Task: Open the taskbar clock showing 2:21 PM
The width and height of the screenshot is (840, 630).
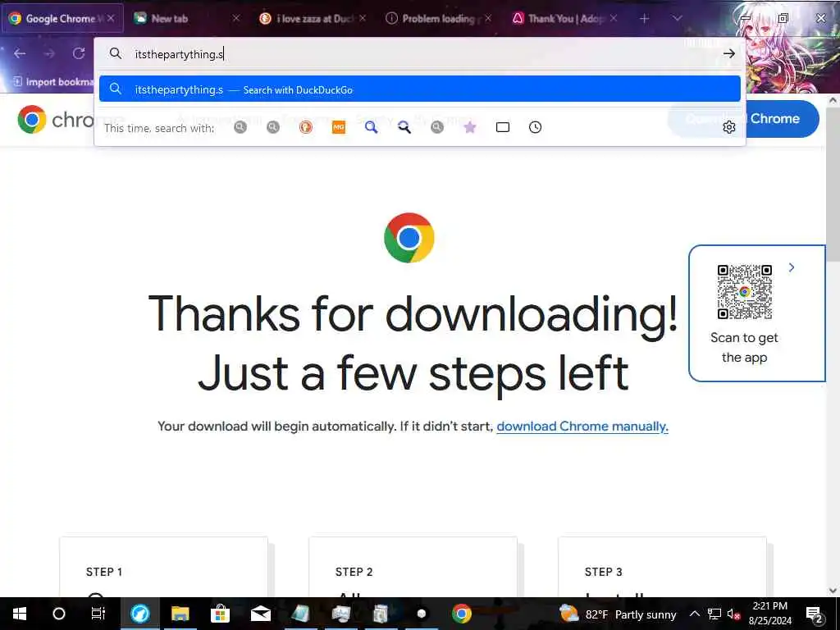Action: click(x=770, y=614)
